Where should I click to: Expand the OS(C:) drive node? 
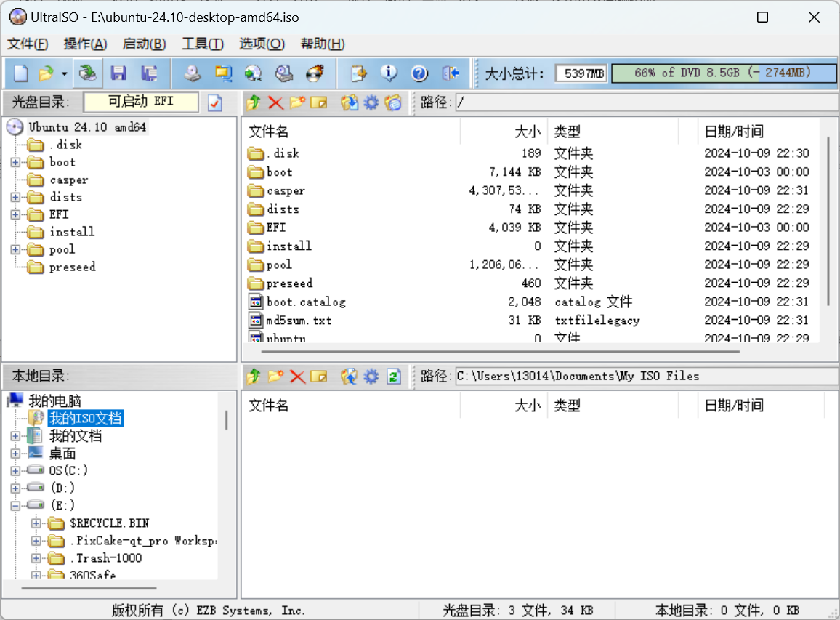click(x=15, y=471)
